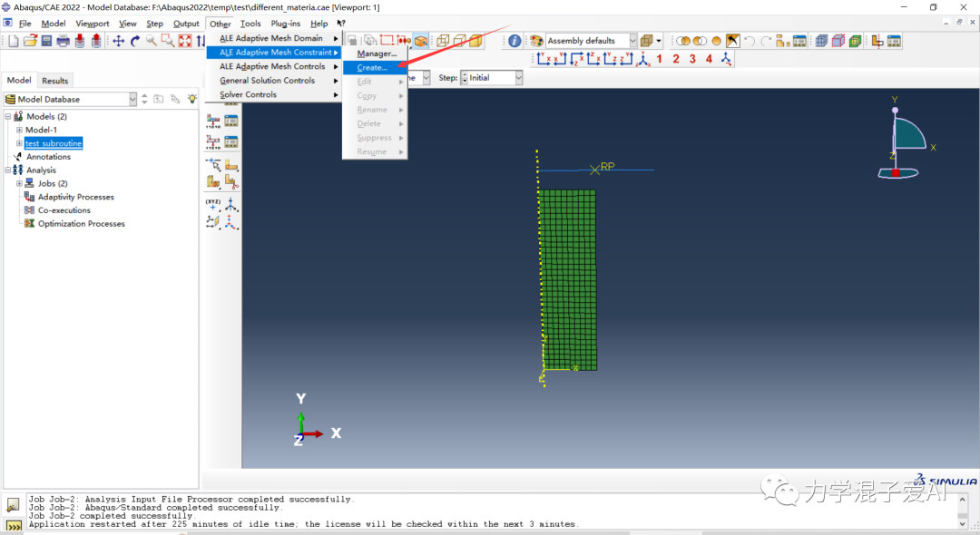Save the model database with floppy icon
The width and height of the screenshot is (980, 535).
[x=47, y=41]
